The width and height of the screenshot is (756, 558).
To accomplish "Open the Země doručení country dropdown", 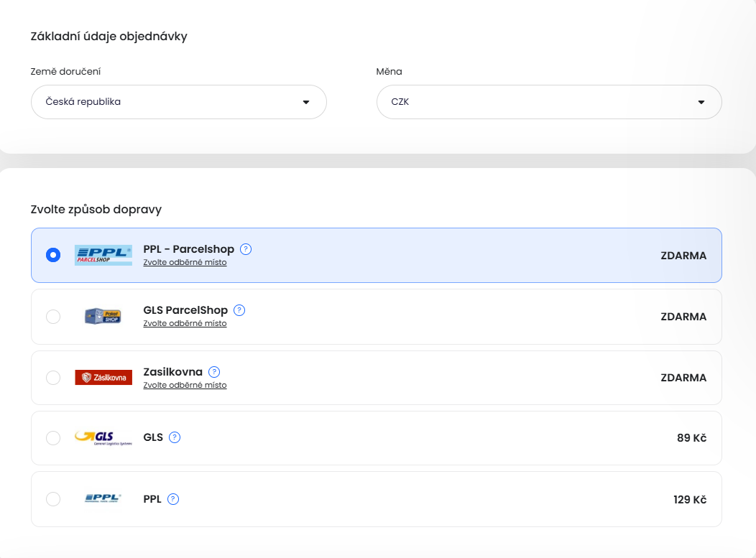I will point(179,102).
